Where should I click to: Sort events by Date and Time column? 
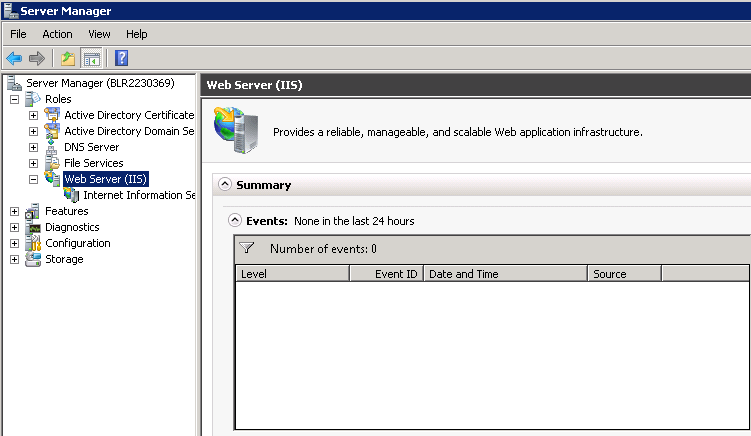click(x=505, y=274)
